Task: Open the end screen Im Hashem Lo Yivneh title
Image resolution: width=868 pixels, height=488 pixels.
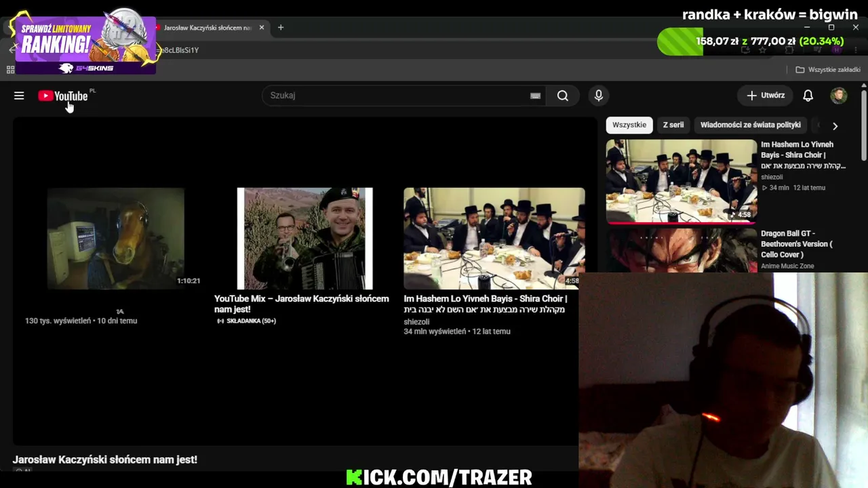Action: (486, 304)
